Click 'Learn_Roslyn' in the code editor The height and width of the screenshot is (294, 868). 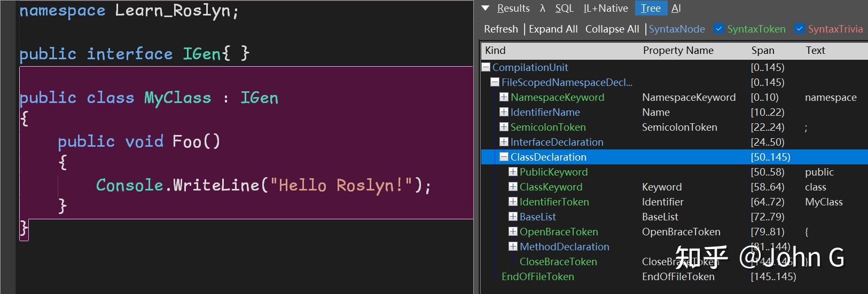(x=173, y=11)
